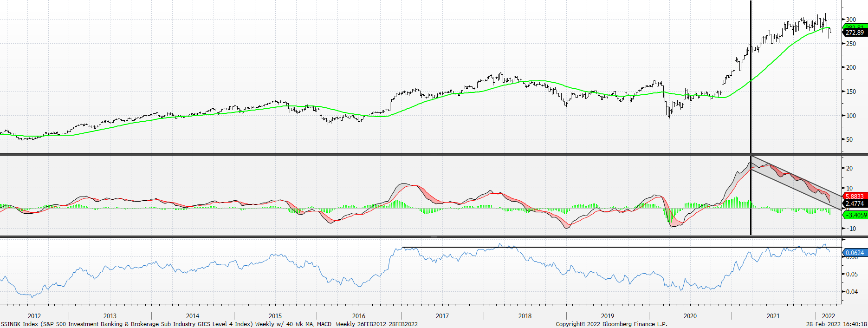Click the 0.05 ratio axis label
Viewport: 868px width, 328px height.
[852, 274]
